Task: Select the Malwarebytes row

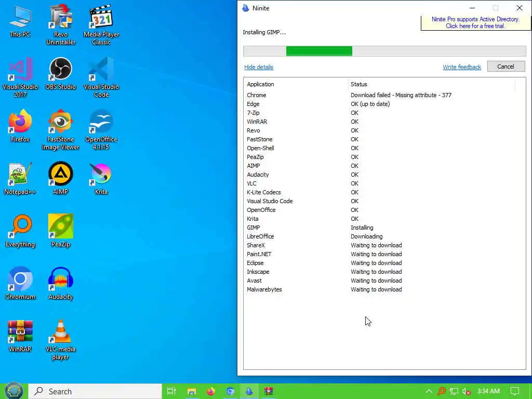Action: 384,289
